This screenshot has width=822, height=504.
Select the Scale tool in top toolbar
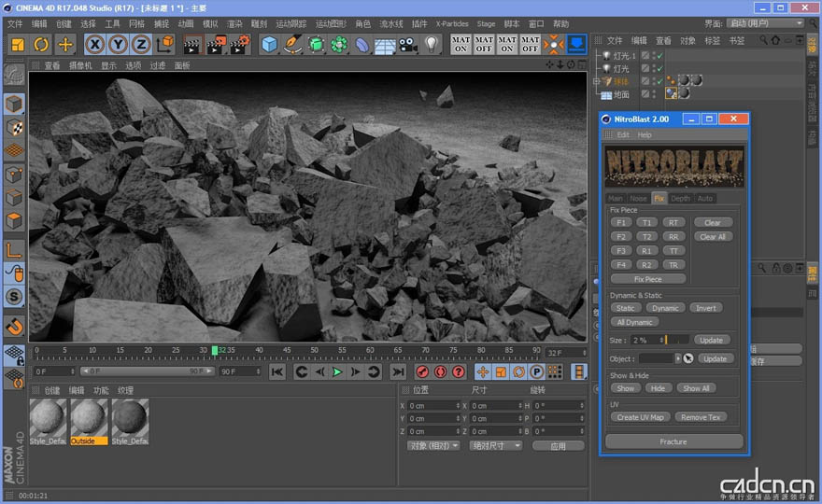(18, 45)
